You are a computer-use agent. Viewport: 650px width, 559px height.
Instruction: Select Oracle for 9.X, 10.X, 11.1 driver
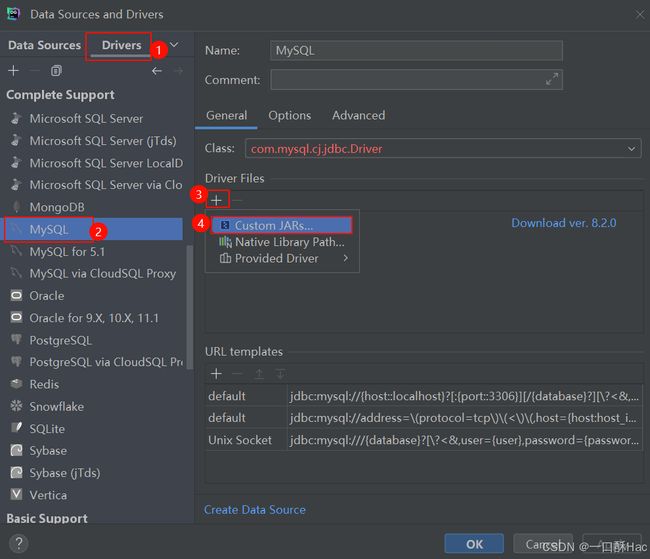coord(94,318)
